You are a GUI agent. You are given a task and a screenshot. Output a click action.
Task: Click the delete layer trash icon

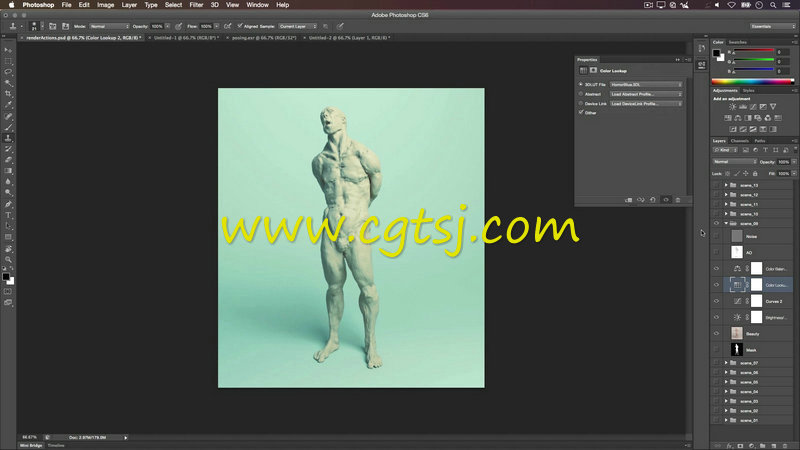coord(785,446)
